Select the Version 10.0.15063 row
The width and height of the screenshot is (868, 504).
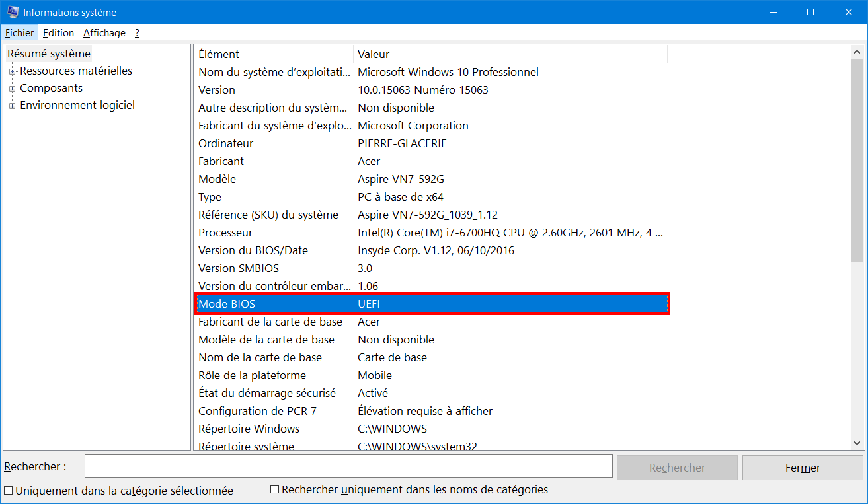click(431, 90)
